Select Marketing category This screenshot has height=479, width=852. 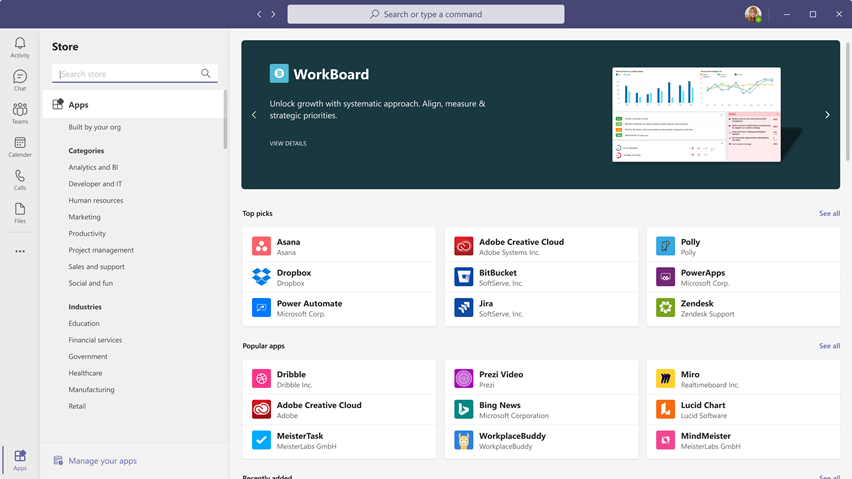tap(84, 217)
